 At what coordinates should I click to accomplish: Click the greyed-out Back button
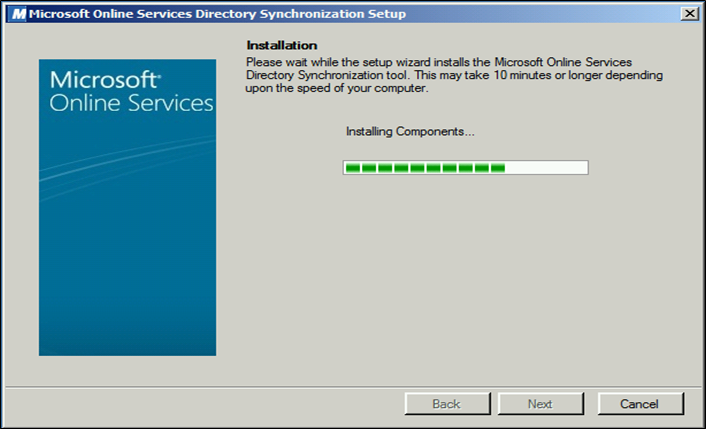447,404
